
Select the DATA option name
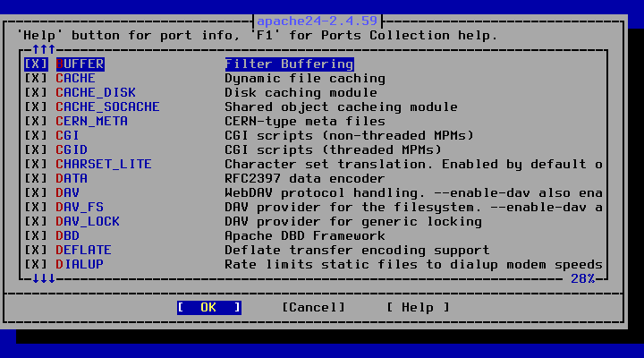tap(72, 179)
